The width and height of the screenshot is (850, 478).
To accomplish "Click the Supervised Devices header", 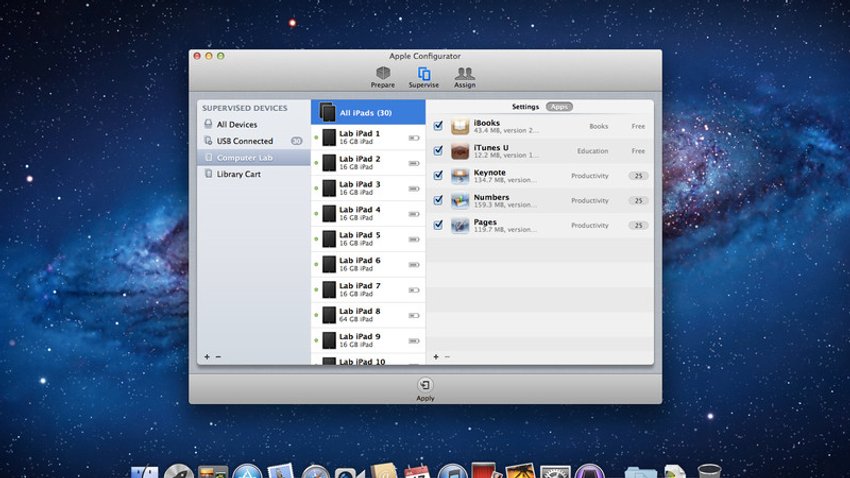I will [245, 108].
